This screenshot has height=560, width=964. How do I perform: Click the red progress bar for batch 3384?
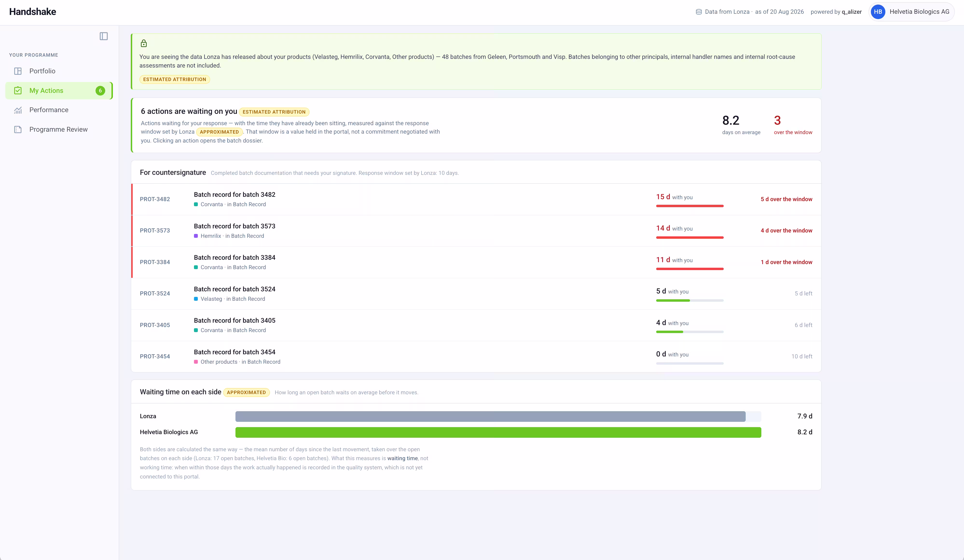(x=690, y=269)
